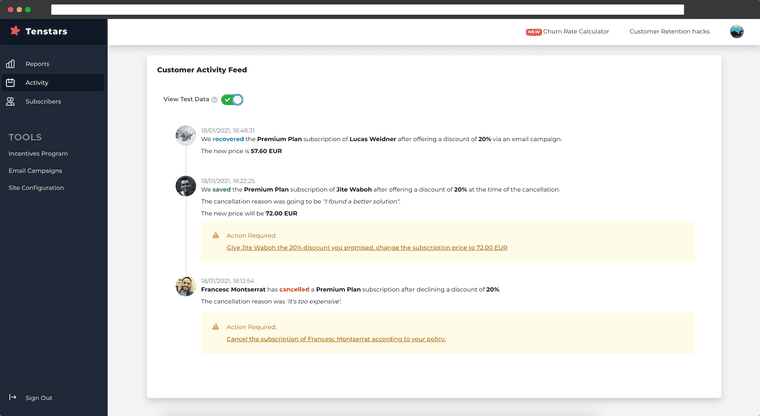Viewport: 760px width, 416px height.
Task: Click the Subscribers people icon
Action: (x=10, y=101)
